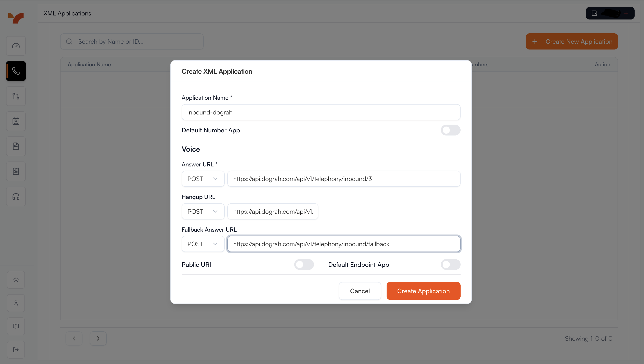
Task: Select the phone telephony icon in sidebar
Action: (16, 71)
